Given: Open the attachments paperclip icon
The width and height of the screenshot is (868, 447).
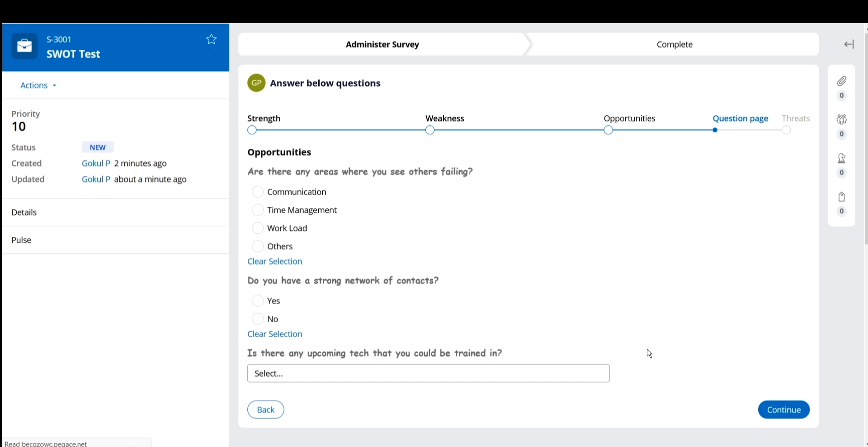Looking at the screenshot, I should (841, 81).
